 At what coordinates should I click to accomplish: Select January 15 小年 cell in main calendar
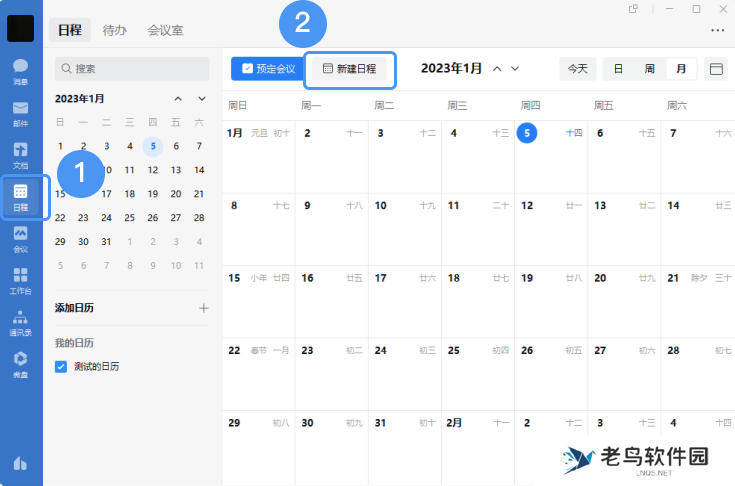258,302
